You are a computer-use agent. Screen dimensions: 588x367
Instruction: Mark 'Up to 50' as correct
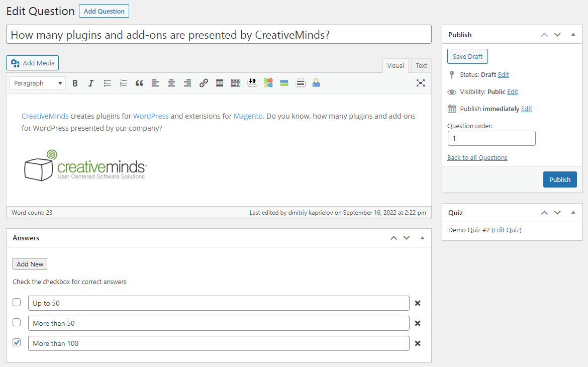pos(17,302)
